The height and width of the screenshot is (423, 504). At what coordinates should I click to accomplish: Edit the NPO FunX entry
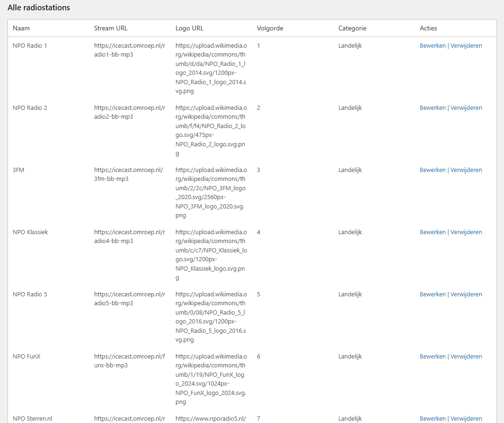click(432, 357)
